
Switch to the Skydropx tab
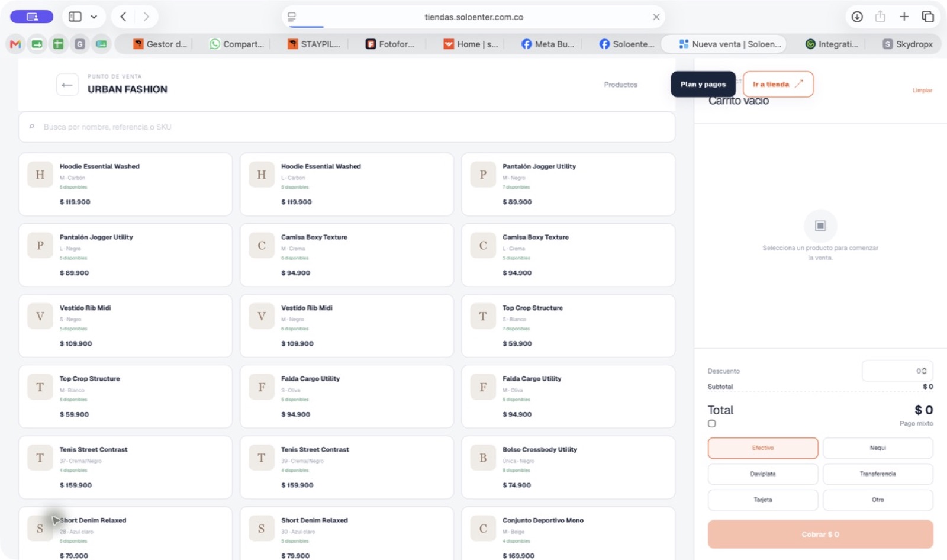[x=907, y=44]
